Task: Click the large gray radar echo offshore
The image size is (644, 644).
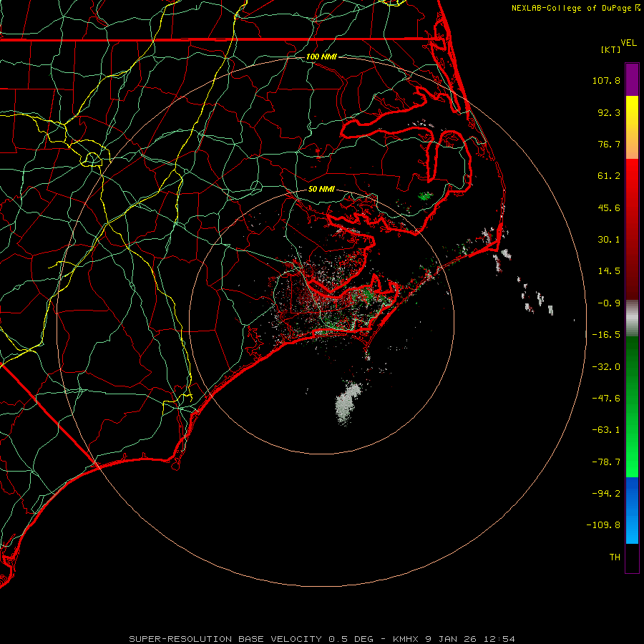Action: [x=347, y=404]
